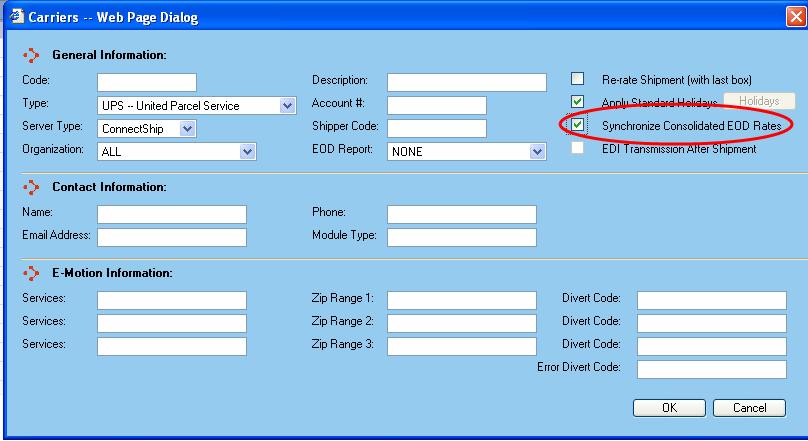Focus the Account # text field
Image resolution: width=808 pixels, height=441 pixels.
coord(436,105)
